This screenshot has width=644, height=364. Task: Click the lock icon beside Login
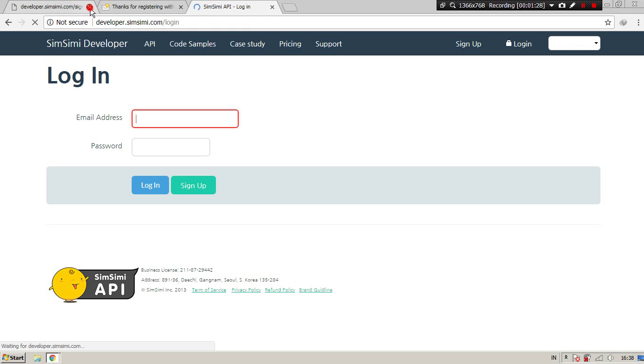pyautogui.click(x=509, y=43)
